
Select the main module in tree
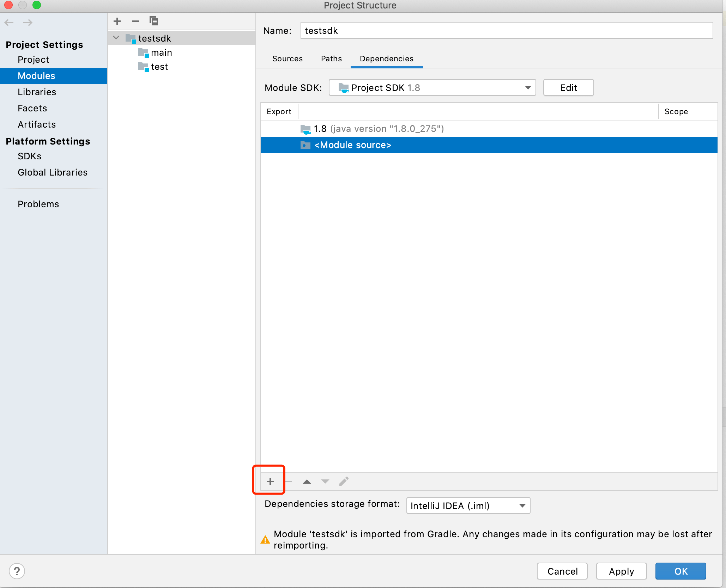pos(161,53)
